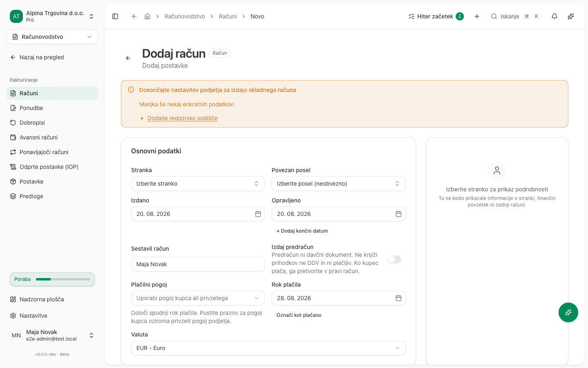Image resolution: width=588 pixels, height=368 pixels.
Task: Expand Plačilni pogoj dropdown
Action: [198, 298]
